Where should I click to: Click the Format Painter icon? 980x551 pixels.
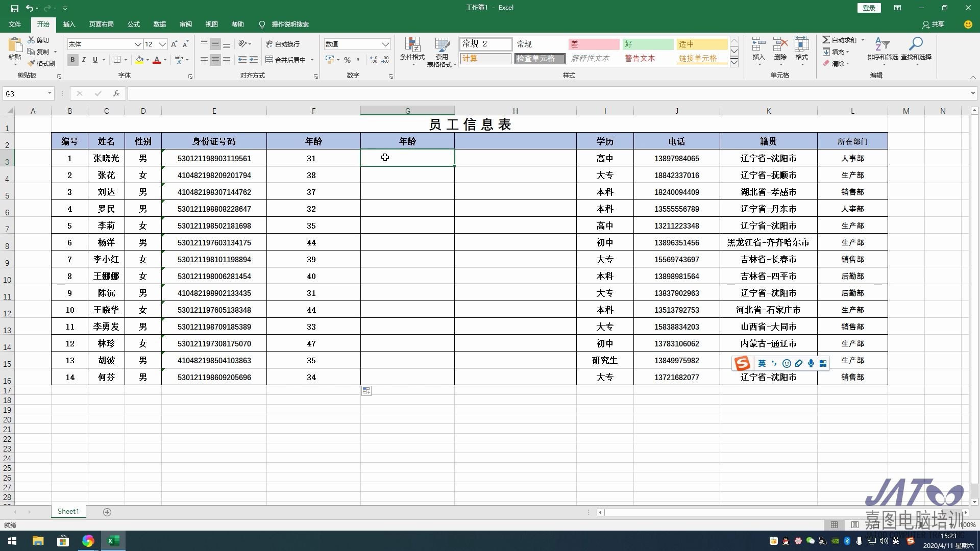click(32, 63)
